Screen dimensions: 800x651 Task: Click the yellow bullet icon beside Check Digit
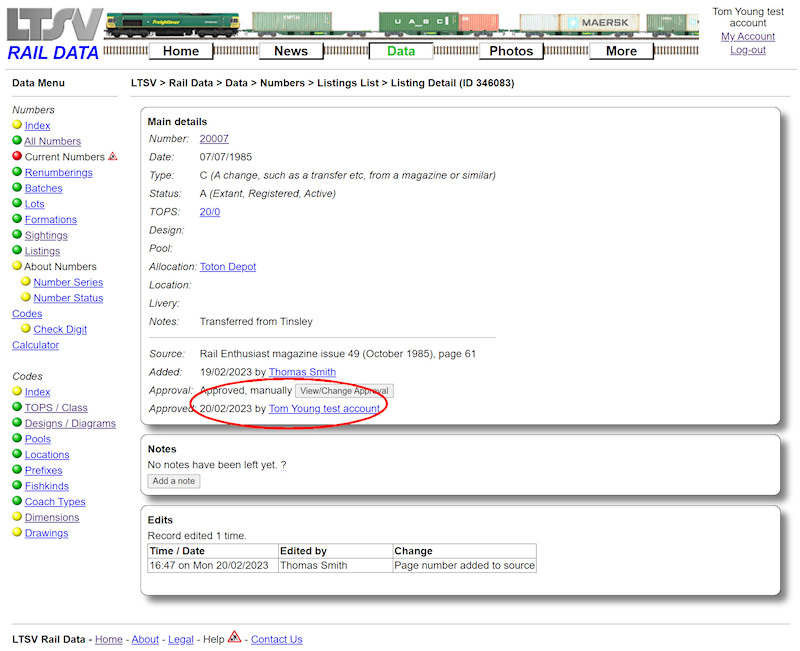pyautogui.click(x=26, y=329)
